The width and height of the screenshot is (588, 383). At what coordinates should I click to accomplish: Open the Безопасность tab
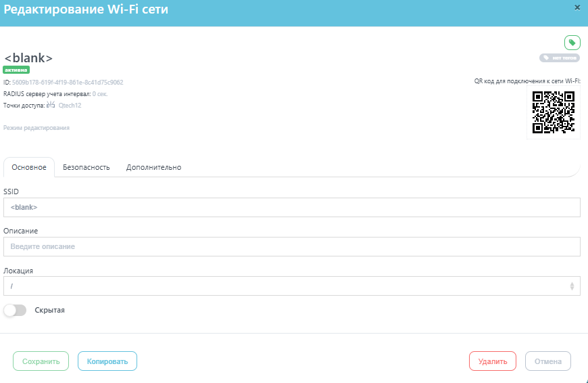pos(87,167)
